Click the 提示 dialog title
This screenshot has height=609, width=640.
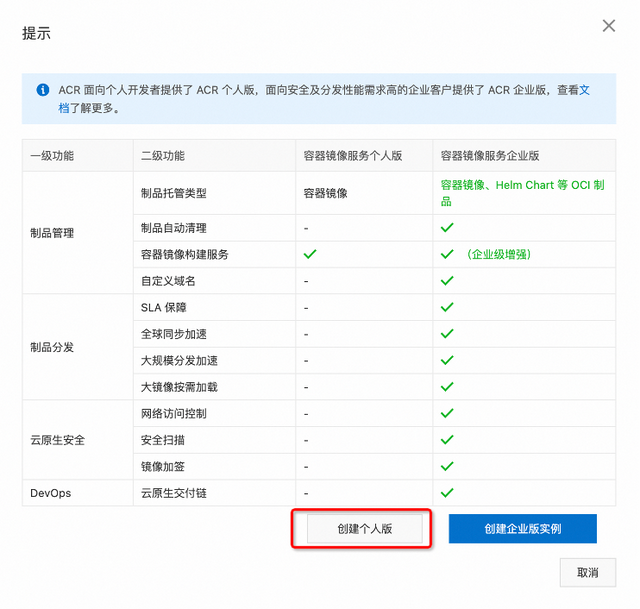point(36,33)
